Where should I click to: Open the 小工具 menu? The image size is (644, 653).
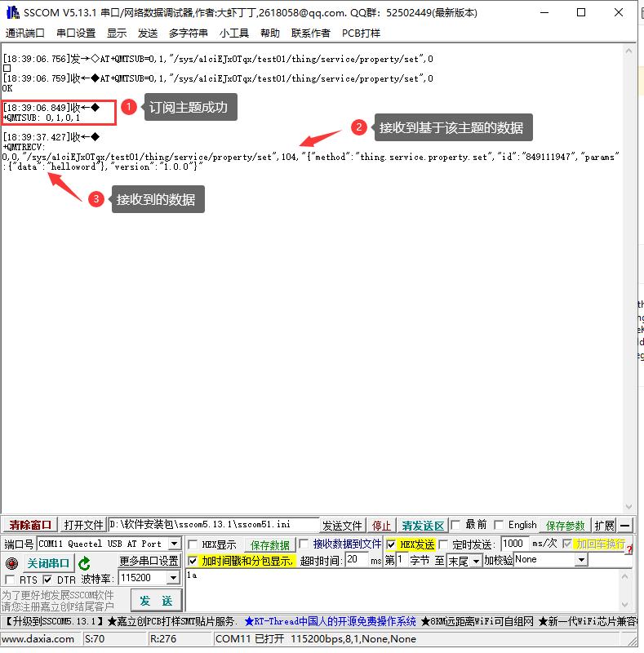(x=234, y=33)
